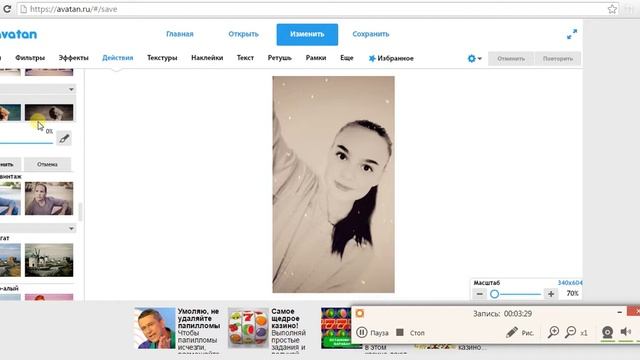Image resolution: width=640 pixels, height=360 pixels.
Task: Click the orange recorder app icon
Action: pyautogui.click(x=360, y=313)
